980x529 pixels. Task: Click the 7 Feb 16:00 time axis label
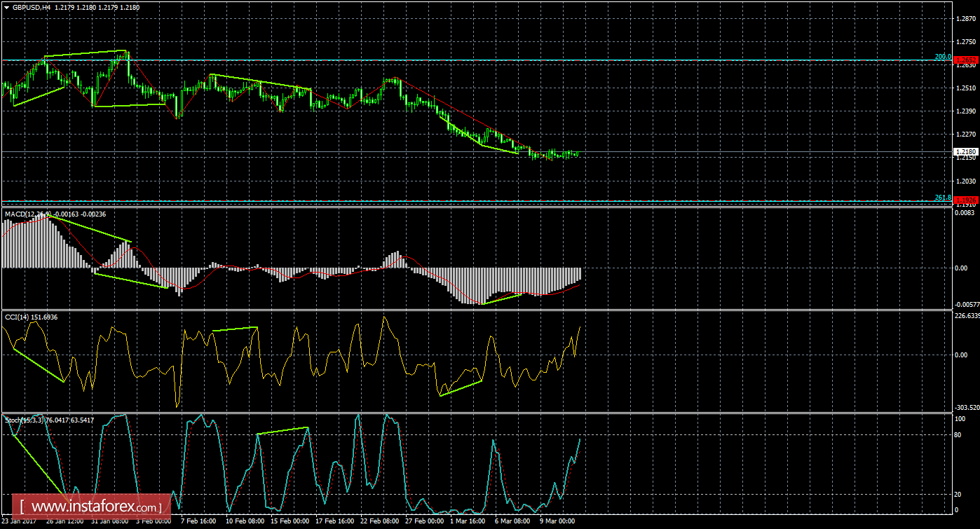tap(197, 522)
